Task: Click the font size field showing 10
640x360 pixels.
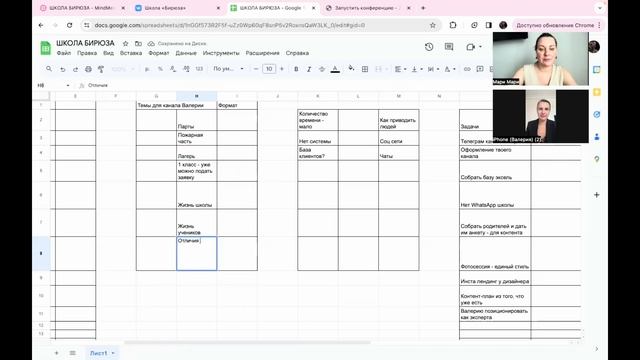Action: click(x=269, y=69)
